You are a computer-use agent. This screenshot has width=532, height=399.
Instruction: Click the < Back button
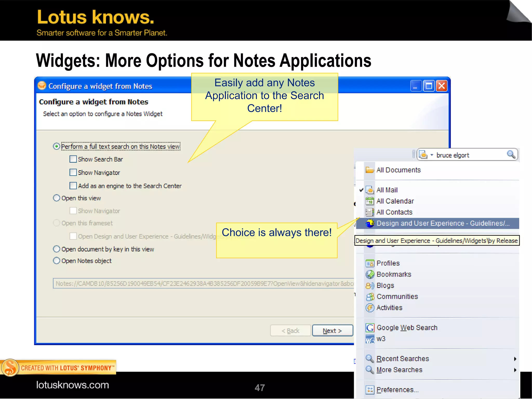click(290, 331)
